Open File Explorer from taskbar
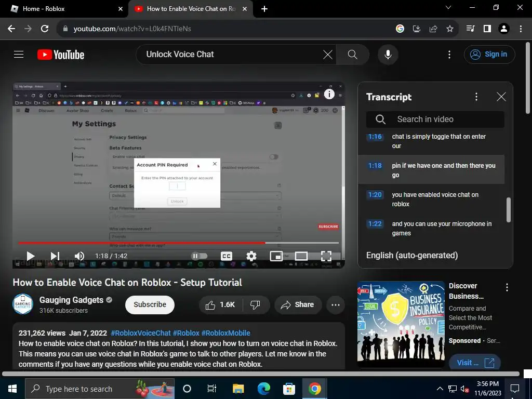Viewport: 532px width, 399px height. [238, 389]
